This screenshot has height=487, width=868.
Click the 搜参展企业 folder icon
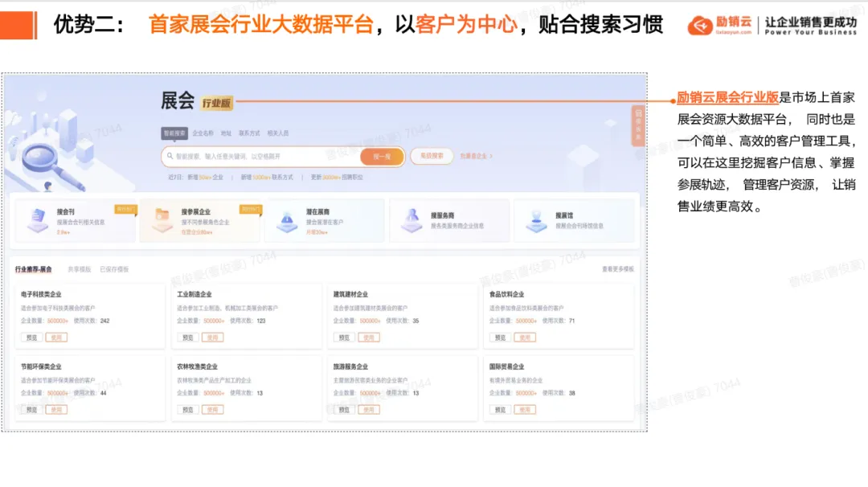pyautogui.click(x=162, y=220)
